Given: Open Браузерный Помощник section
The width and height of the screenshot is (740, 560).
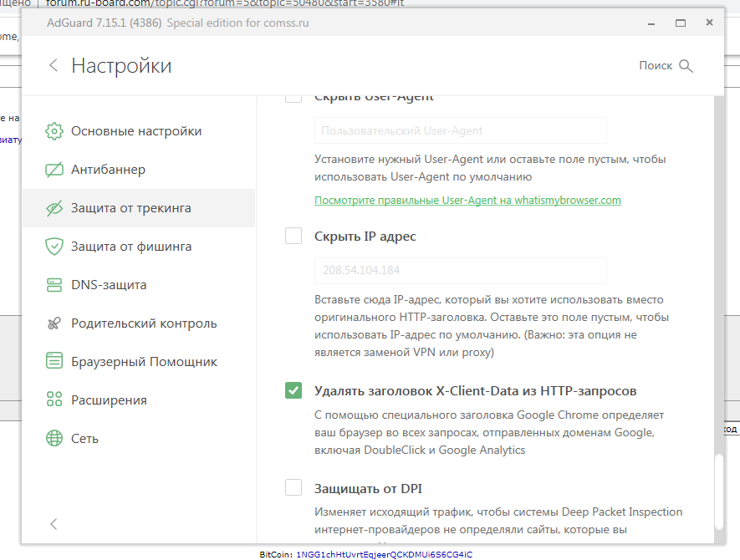Looking at the screenshot, I should click(x=139, y=361).
